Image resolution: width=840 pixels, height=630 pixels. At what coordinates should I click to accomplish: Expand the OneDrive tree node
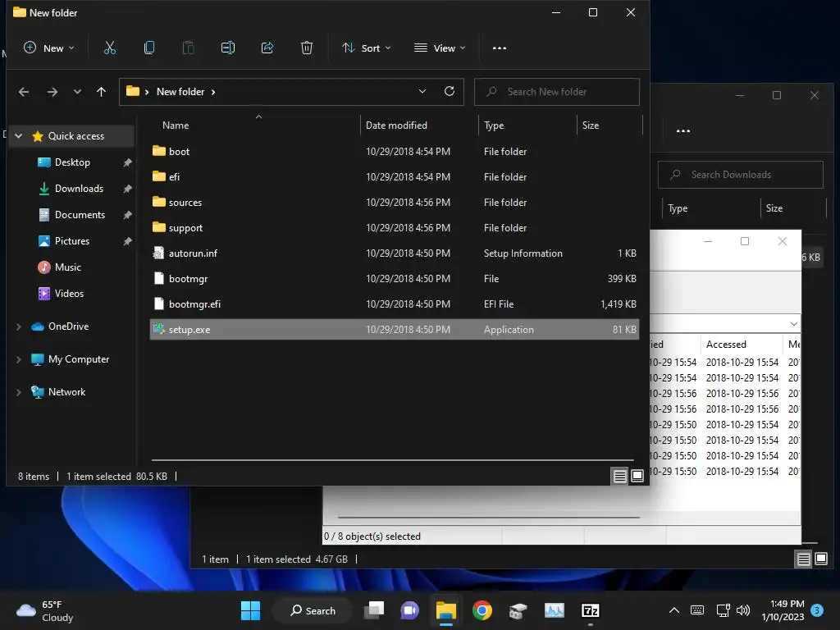tap(18, 326)
